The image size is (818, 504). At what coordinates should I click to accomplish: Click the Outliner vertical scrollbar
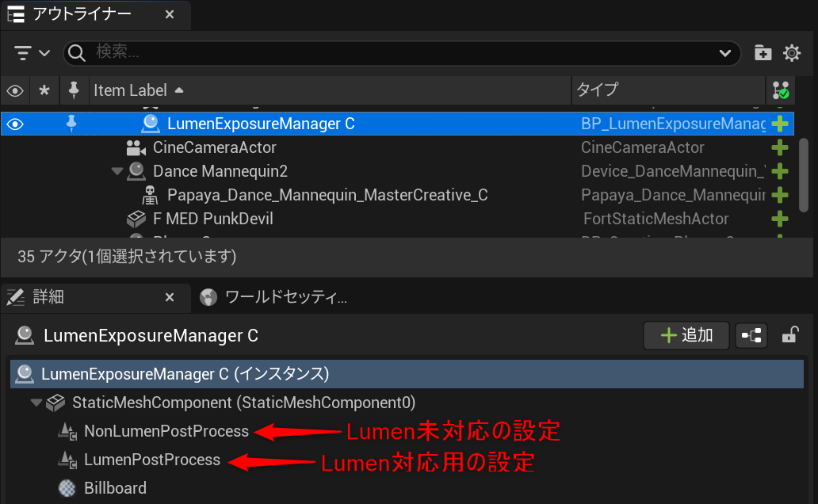coord(804,175)
